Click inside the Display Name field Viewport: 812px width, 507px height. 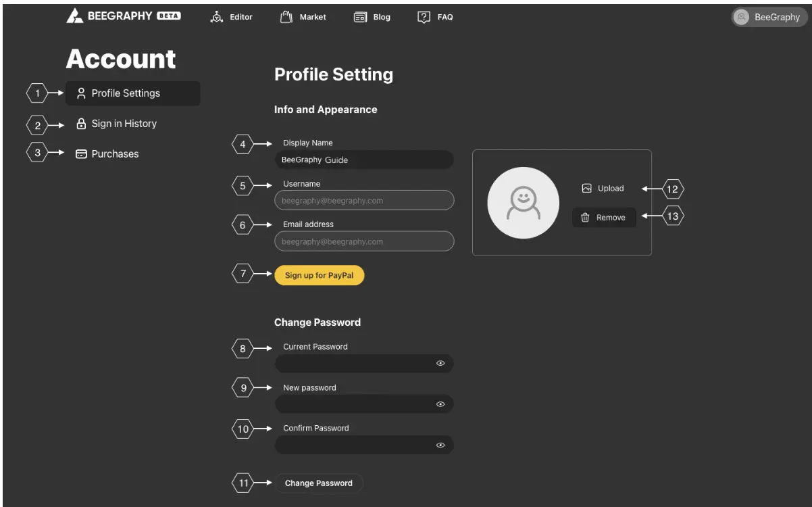click(363, 160)
